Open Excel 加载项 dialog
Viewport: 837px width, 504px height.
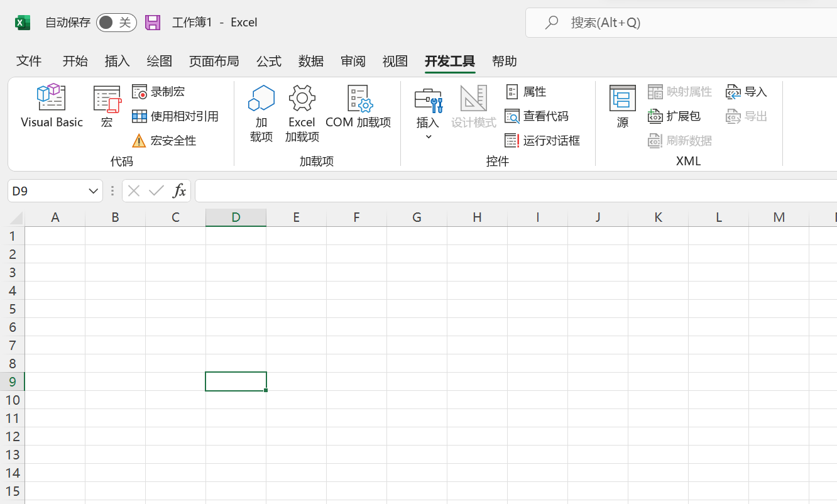302,113
